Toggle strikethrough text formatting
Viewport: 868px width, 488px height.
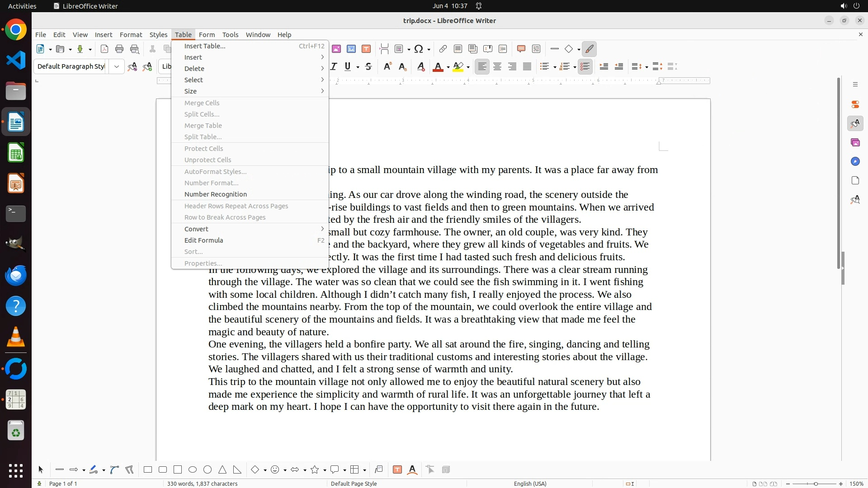[368, 66]
